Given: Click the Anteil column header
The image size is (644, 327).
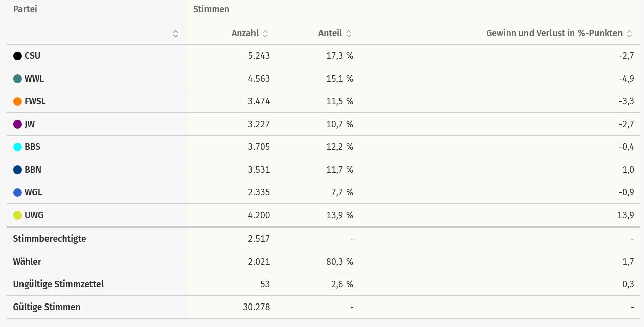Looking at the screenshot, I should tap(330, 33).
